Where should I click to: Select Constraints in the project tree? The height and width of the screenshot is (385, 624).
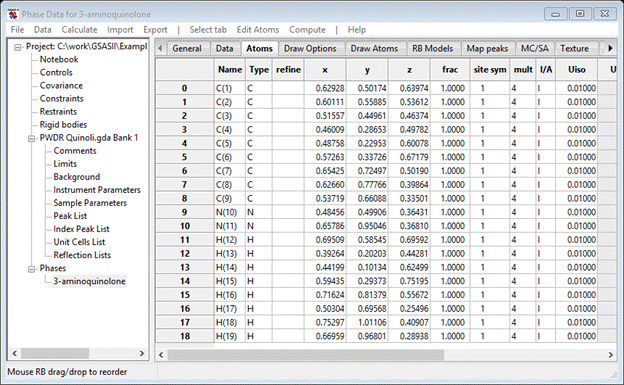pyautogui.click(x=62, y=99)
